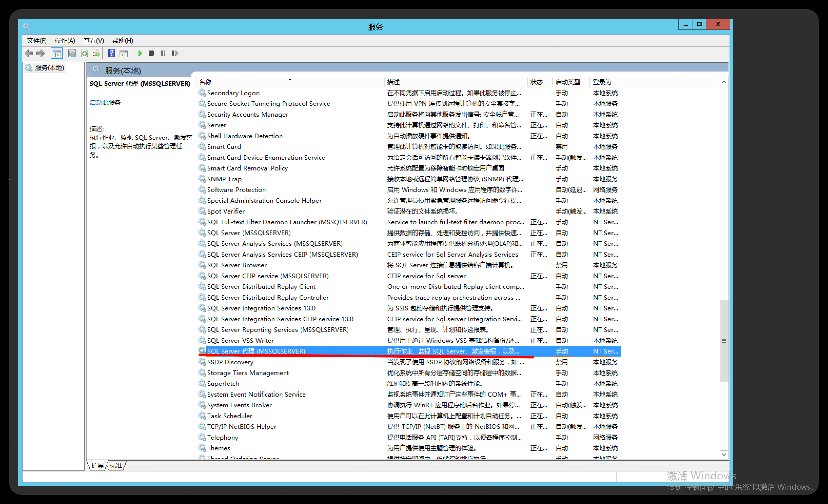Select Secure Socket Tunneling Protocol Service row
Image resolution: width=828 pixels, height=504 pixels.
tap(409, 103)
